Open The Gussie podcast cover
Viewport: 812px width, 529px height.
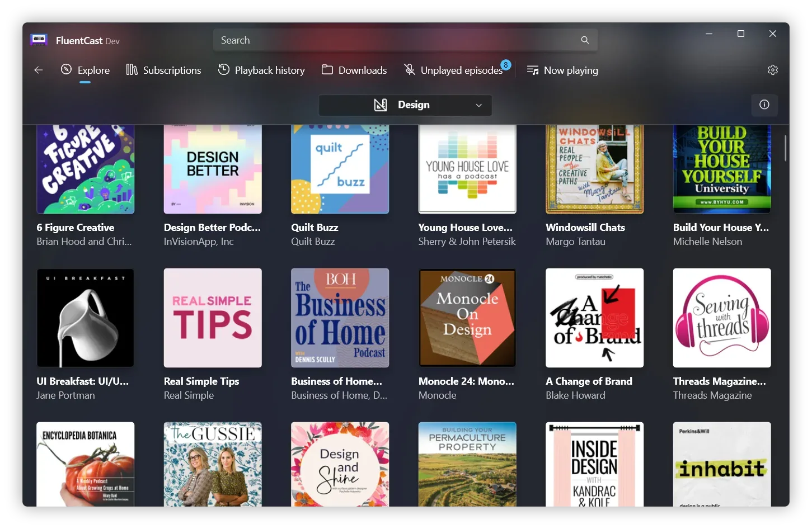coord(213,464)
